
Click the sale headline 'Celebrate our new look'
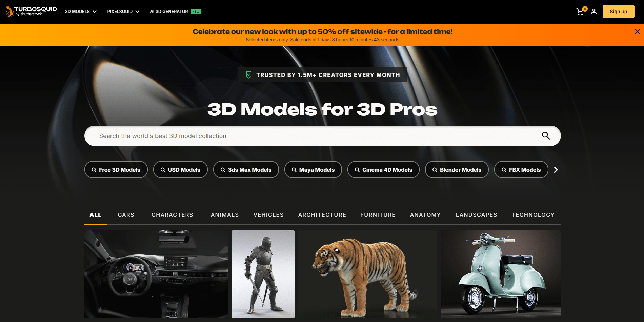[322, 31]
